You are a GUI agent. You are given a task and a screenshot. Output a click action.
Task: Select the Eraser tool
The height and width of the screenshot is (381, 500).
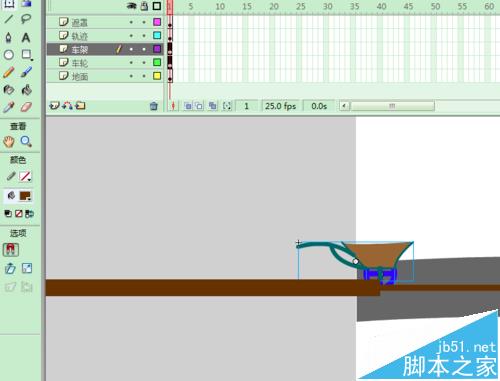(26, 107)
